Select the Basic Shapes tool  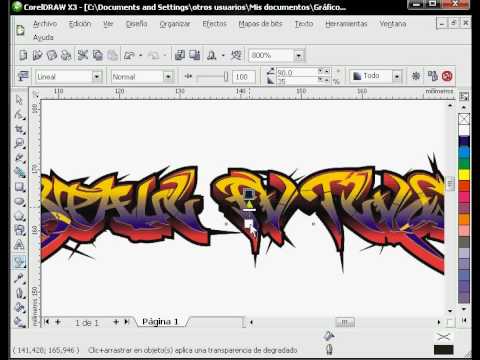pos(19,230)
